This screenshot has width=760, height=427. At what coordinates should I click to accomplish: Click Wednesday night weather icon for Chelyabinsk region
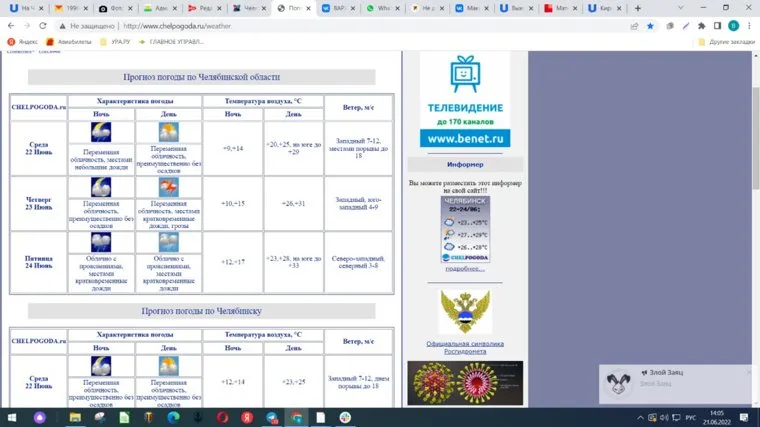pyautogui.click(x=101, y=132)
